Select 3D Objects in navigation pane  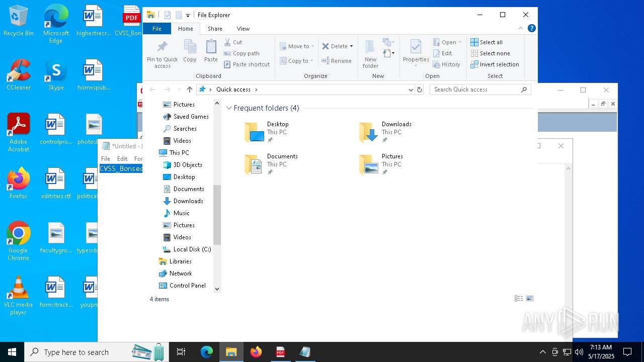pos(183,165)
